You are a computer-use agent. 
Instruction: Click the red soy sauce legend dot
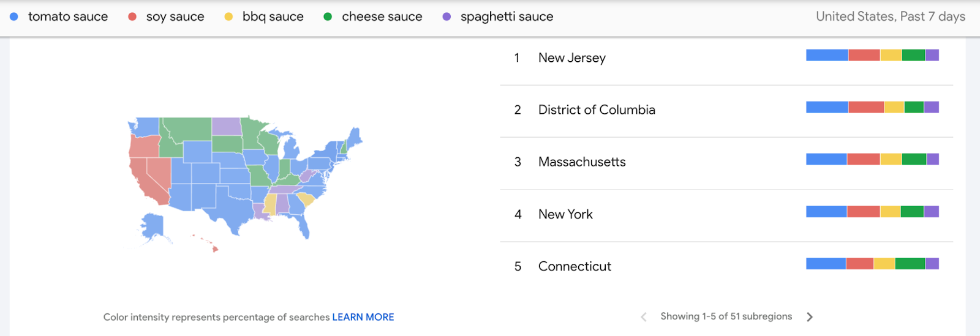click(x=132, y=17)
